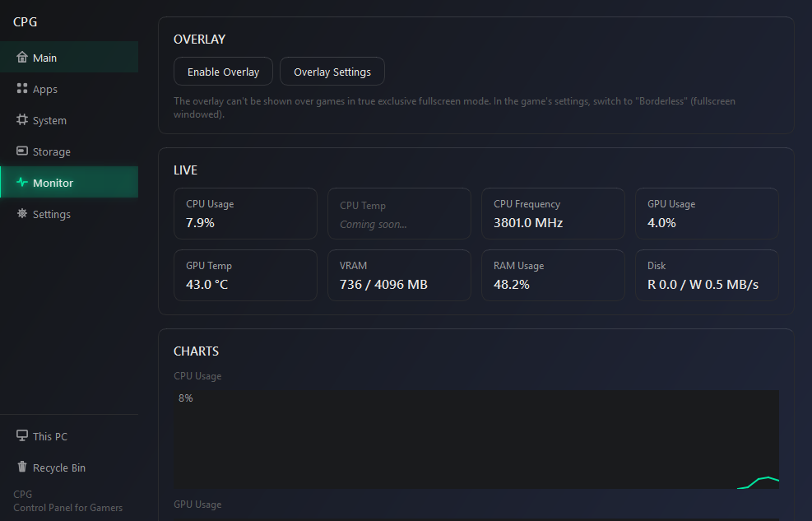
Task: Click the Monitor pulse icon
Action: click(x=21, y=182)
